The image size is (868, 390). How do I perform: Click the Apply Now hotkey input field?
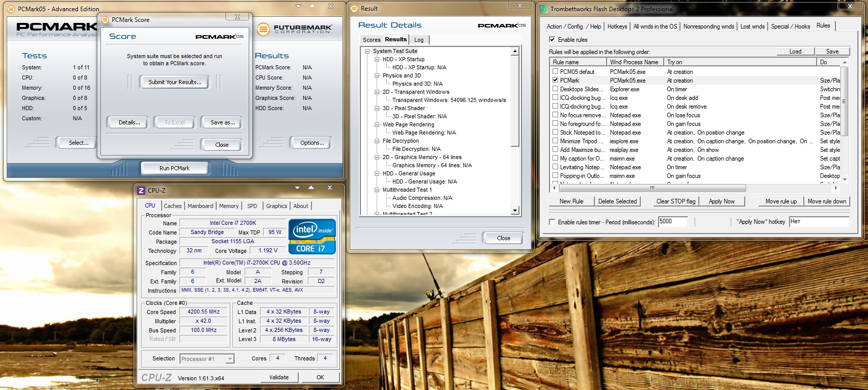[x=819, y=222]
